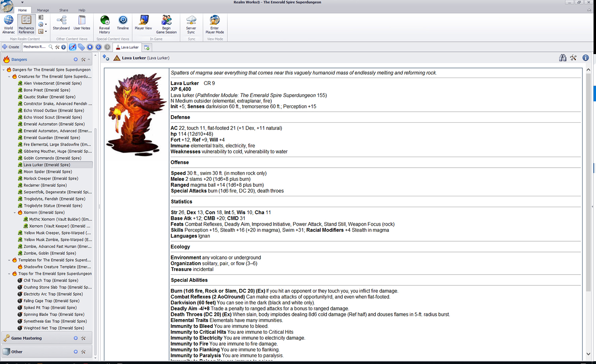Viewport: 596px width, 364px height.
Task: Select Mechanics Reference in ribbon
Action: [x=26, y=25]
